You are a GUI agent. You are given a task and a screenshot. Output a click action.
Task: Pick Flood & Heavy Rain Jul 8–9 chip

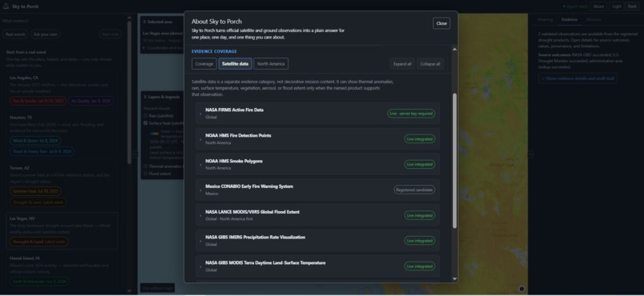coord(42,152)
